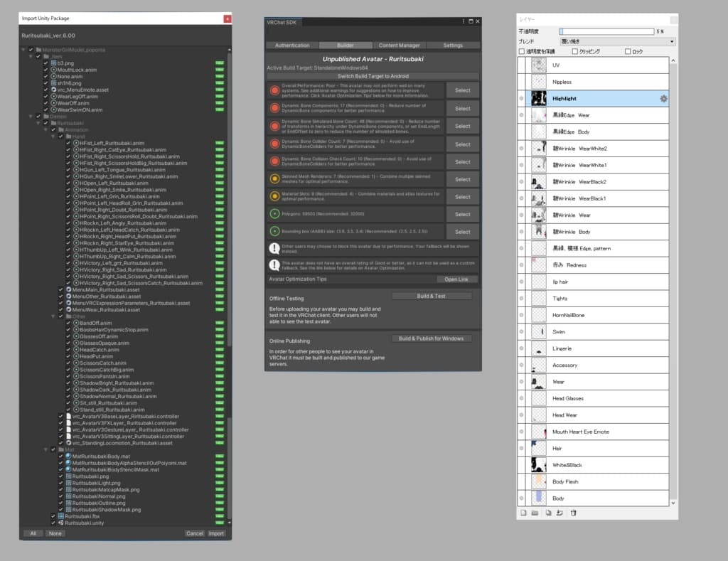Screen dimensions: 728x561
Task: Click the Build & Test button
Action: (432, 296)
